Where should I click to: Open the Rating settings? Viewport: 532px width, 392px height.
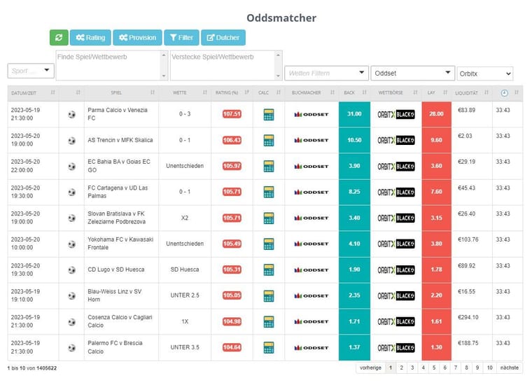click(x=90, y=37)
